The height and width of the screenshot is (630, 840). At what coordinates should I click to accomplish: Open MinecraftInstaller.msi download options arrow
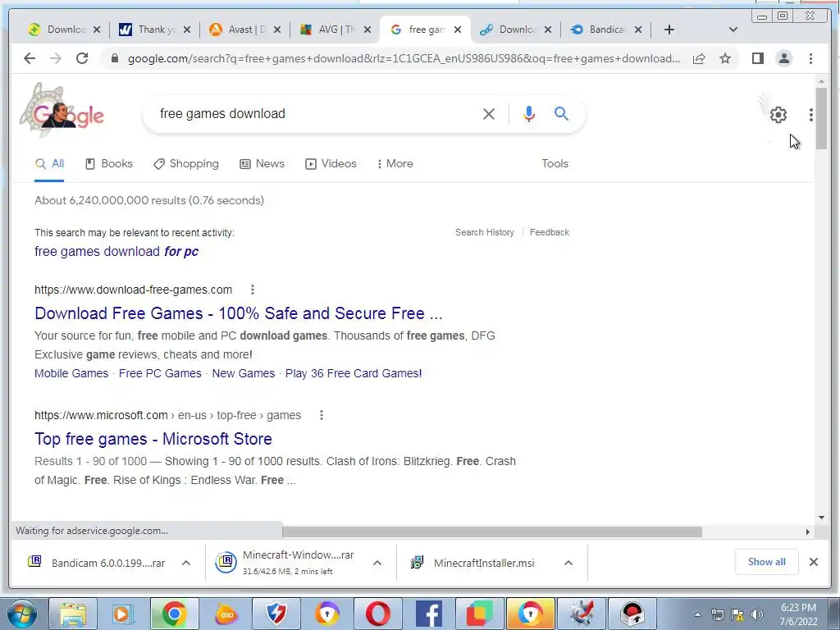[568, 563]
